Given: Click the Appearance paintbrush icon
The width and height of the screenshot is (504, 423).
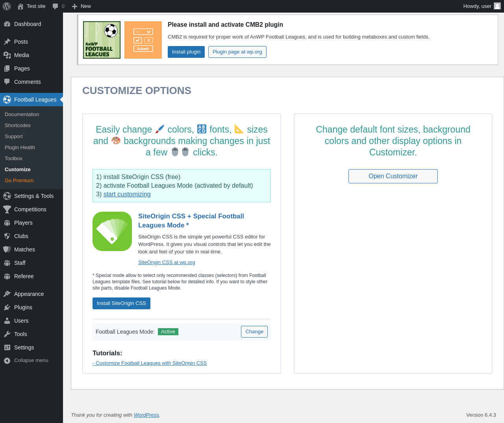Looking at the screenshot, I should (7, 294).
